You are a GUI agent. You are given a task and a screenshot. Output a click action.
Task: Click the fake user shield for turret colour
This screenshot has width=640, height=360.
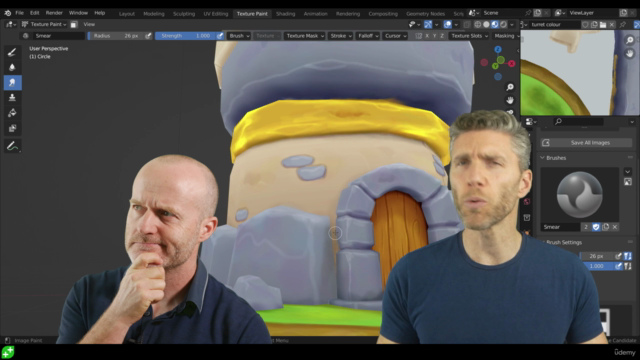[x=585, y=24]
